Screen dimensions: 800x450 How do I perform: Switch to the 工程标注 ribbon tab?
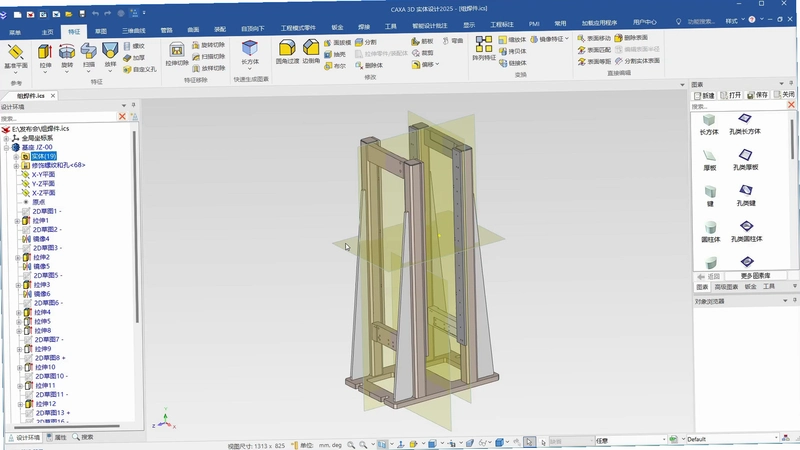click(x=502, y=24)
